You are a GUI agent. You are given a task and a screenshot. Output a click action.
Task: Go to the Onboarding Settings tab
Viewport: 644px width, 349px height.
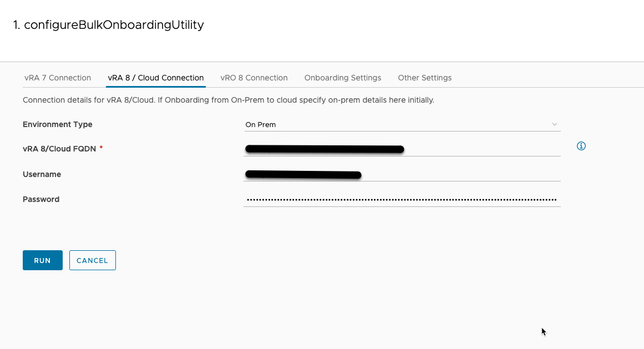pyautogui.click(x=343, y=78)
